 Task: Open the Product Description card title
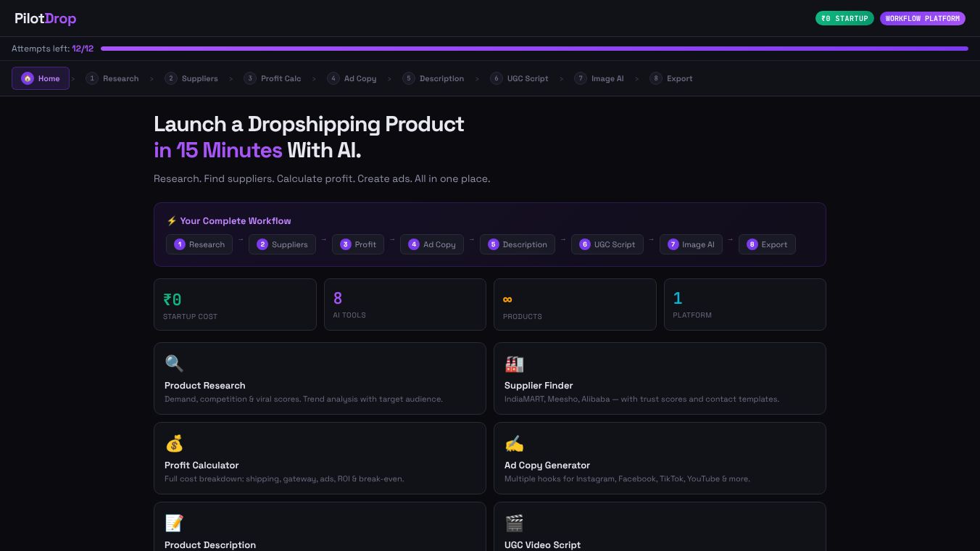pyautogui.click(x=210, y=545)
